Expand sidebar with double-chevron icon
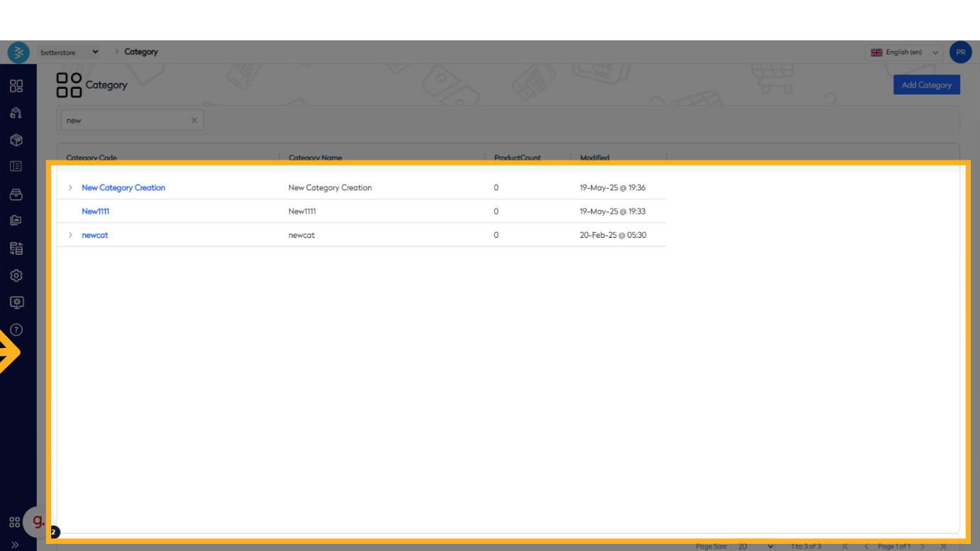 (15, 545)
